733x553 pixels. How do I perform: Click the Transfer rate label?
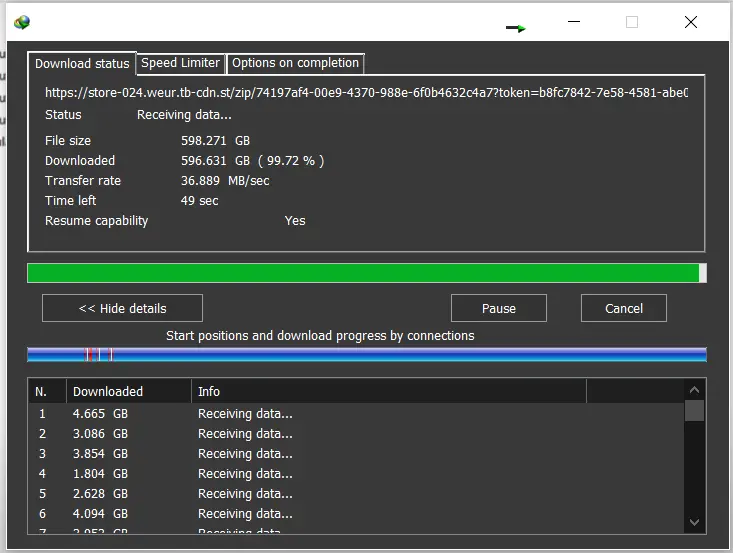(x=83, y=181)
